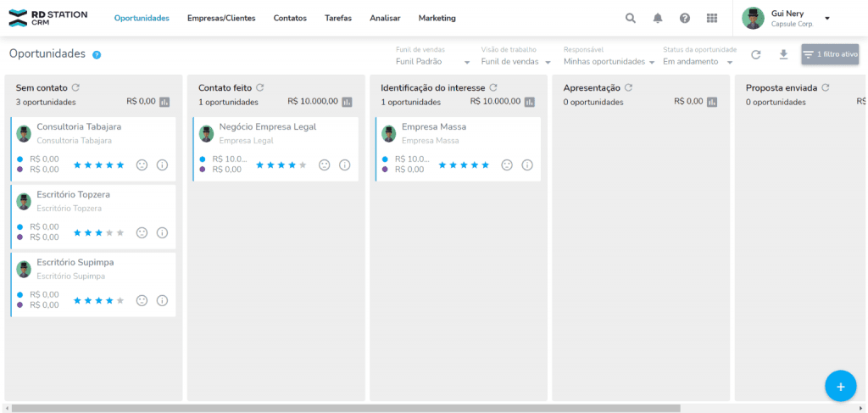Refresh the opportunities list in the toolbar
Viewport: 868px width, 413px height.
tap(756, 55)
